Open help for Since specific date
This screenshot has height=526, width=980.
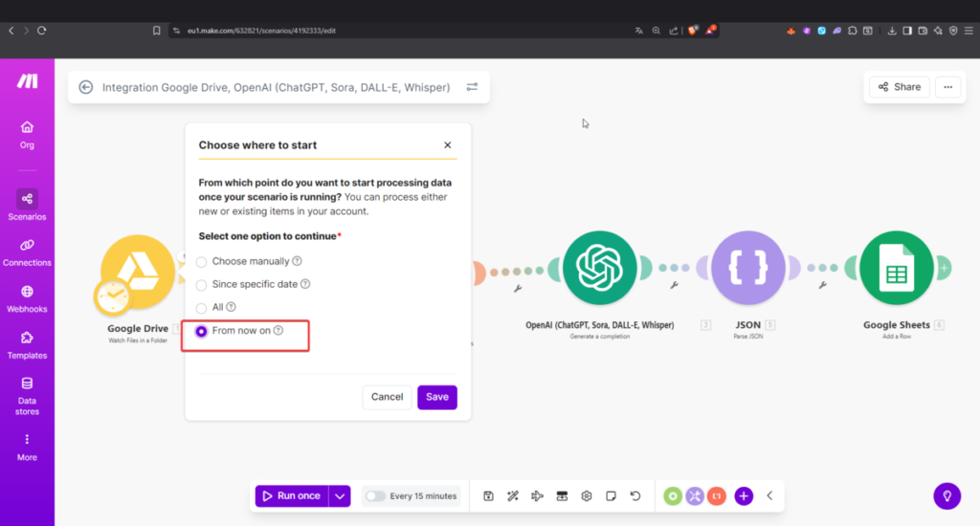(x=305, y=284)
